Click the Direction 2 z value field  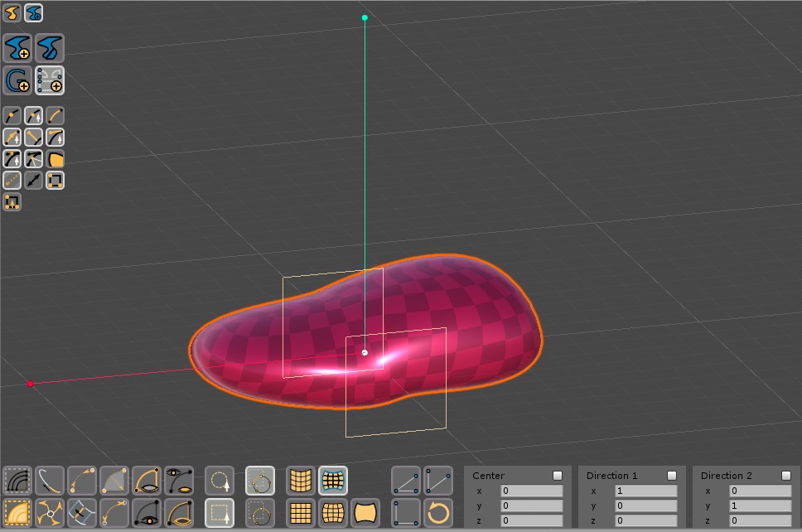point(760,520)
